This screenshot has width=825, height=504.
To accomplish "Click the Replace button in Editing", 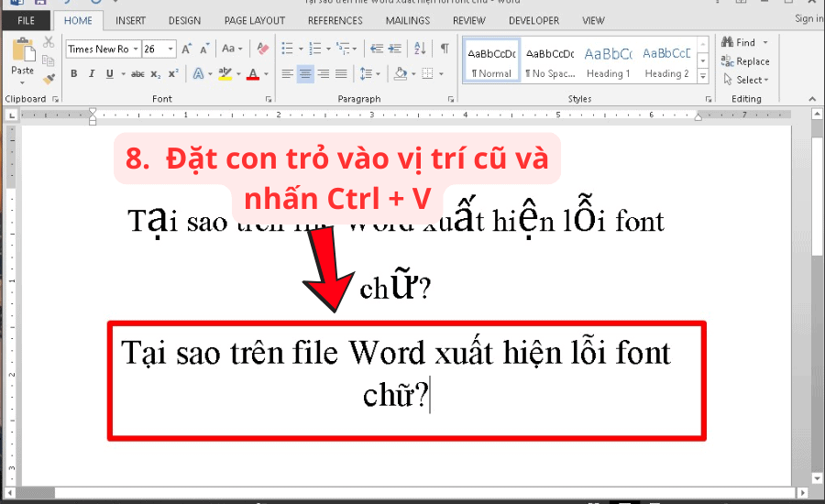I will [x=745, y=61].
